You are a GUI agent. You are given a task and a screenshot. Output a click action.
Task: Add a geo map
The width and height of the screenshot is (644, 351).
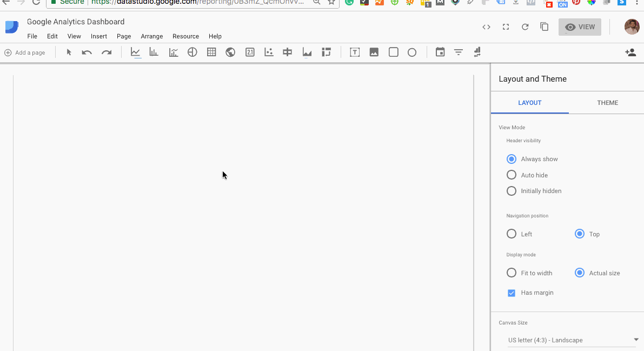[x=230, y=52]
